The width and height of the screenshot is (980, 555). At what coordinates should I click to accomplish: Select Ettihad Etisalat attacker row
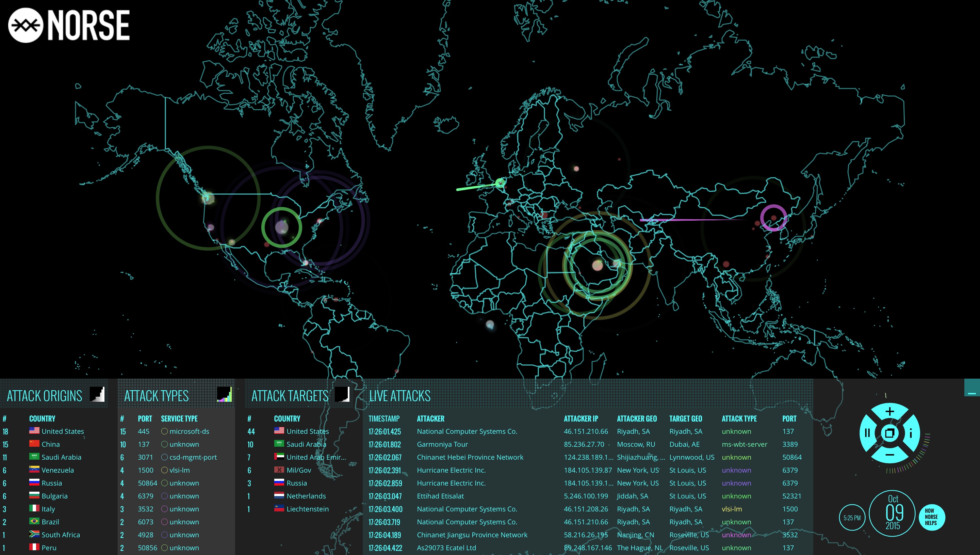[587, 496]
